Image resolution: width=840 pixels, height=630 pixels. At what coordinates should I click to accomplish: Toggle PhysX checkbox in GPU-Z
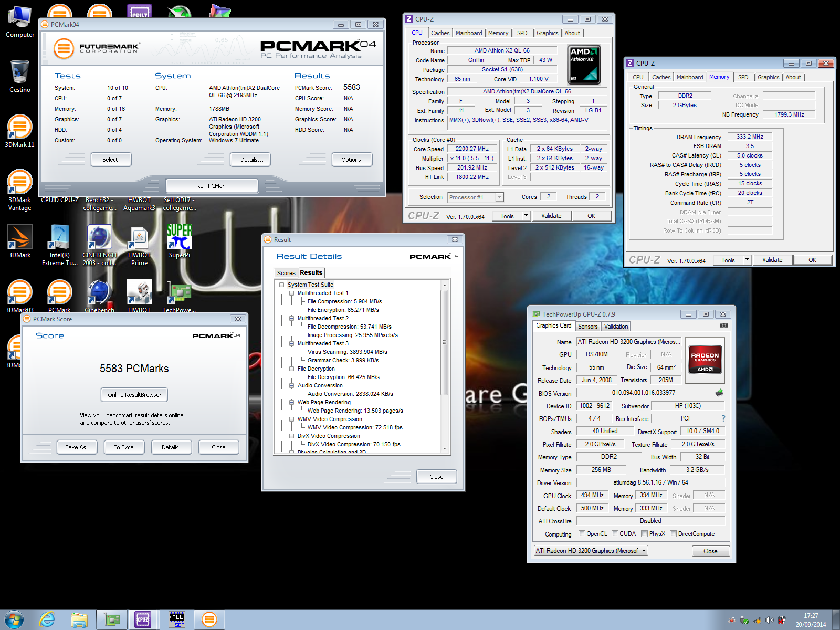tap(644, 534)
